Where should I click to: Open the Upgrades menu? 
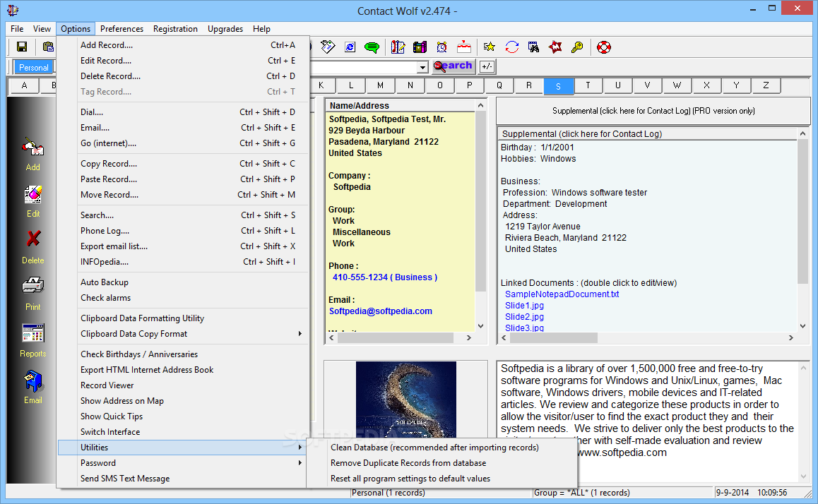[x=225, y=29]
